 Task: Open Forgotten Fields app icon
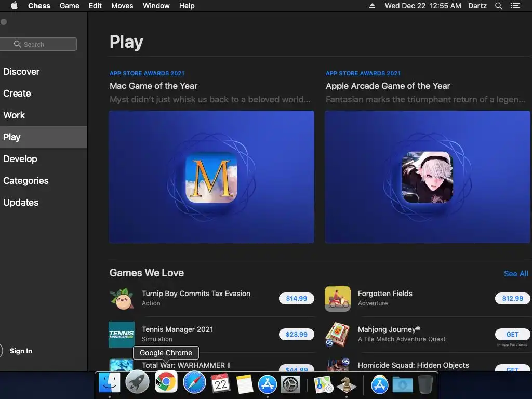(x=338, y=299)
